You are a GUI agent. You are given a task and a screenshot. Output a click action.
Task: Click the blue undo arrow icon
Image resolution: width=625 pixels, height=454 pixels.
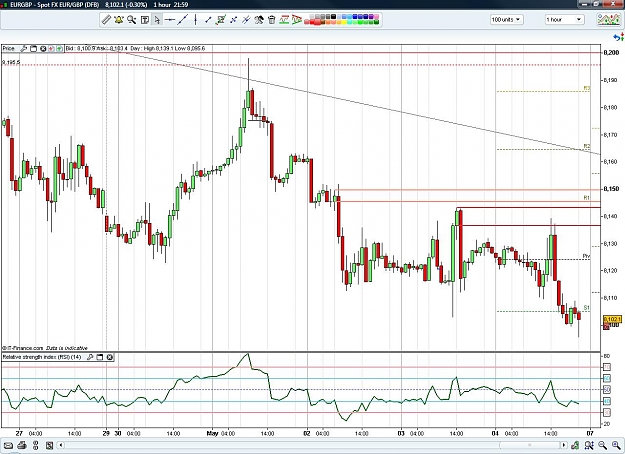coord(618,37)
